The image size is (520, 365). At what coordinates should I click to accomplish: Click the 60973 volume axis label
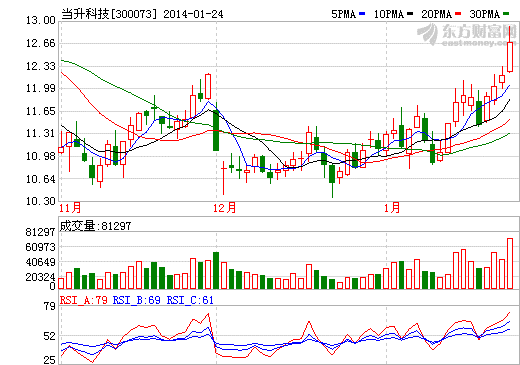click(41, 247)
